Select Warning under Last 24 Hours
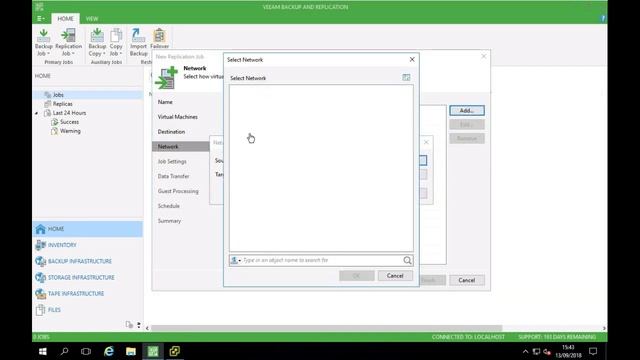Screen dimensions: 640x360 pyautogui.click(x=70, y=131)
